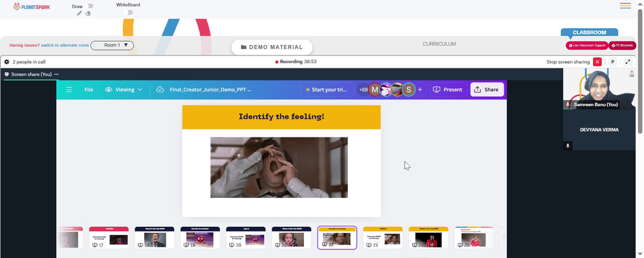Select slide 21 thumbnail
Image resolution: width=644 pixels, height=258 pixels.
pos(291,237)
